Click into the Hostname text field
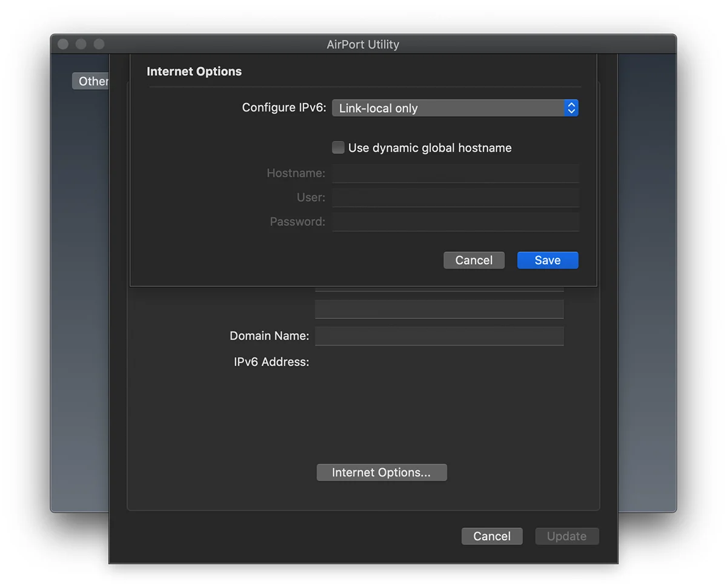This screenshot has width=727, height=588. point(455,173)
